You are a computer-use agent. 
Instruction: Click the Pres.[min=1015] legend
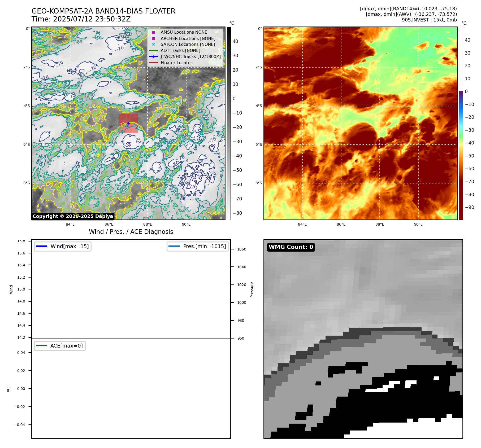click(198, 246)
